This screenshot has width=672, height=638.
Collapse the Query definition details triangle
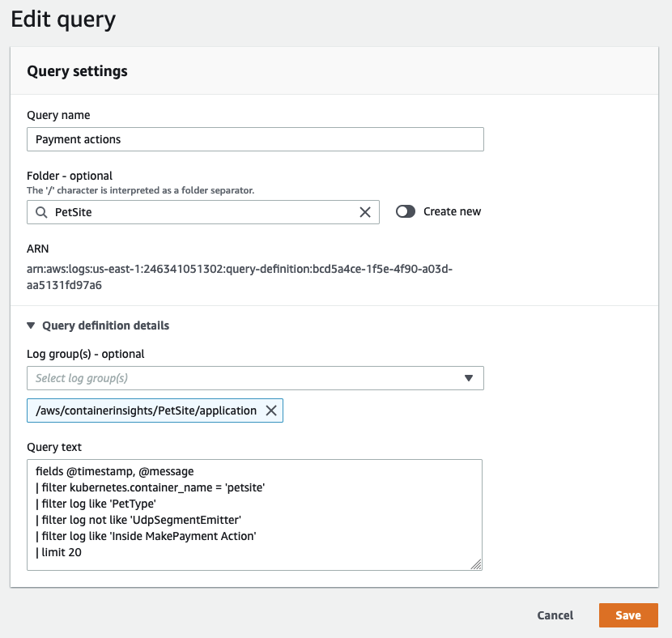pyautogui.click(x=31, y=325)
